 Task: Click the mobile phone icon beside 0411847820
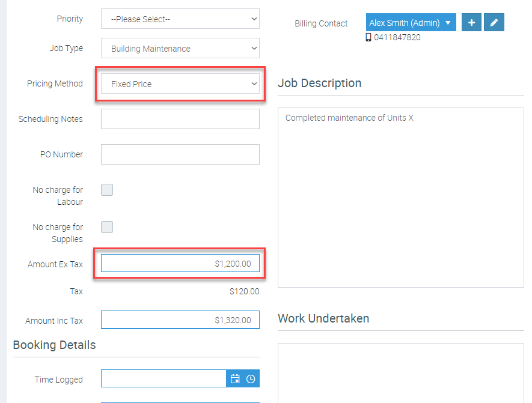tap(368, 37)
